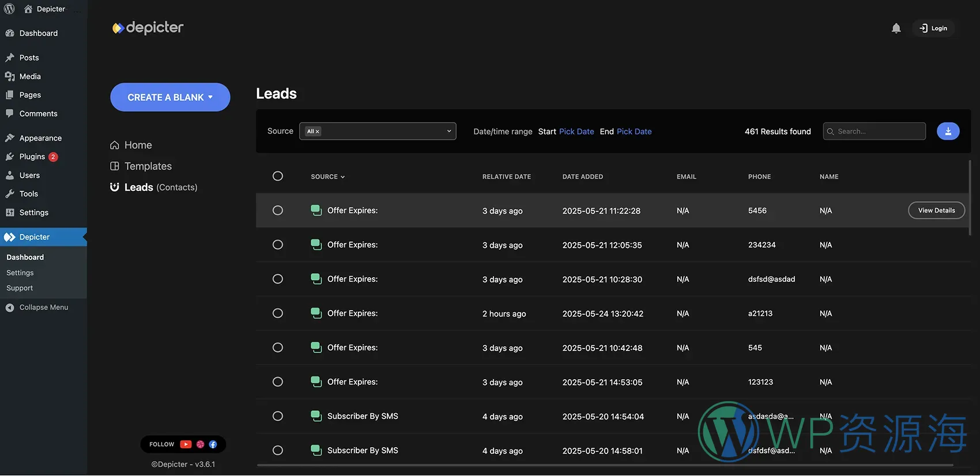Open the WordPress logo menu

pyautogui.click(x=9, y=9)
